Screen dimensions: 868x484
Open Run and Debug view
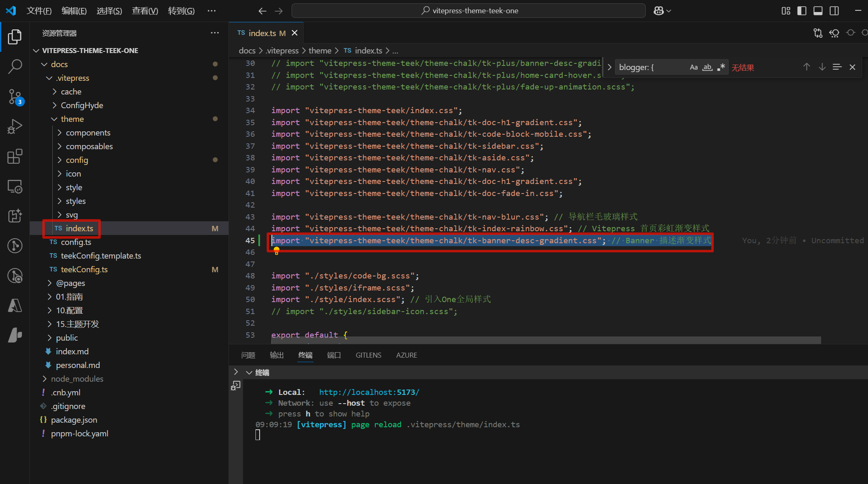point(15,126)
